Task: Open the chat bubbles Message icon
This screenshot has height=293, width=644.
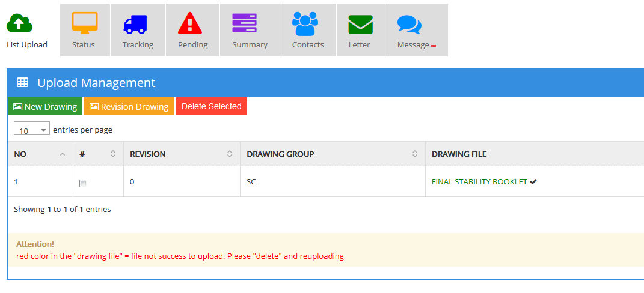Action: click(x=409, y=24)
